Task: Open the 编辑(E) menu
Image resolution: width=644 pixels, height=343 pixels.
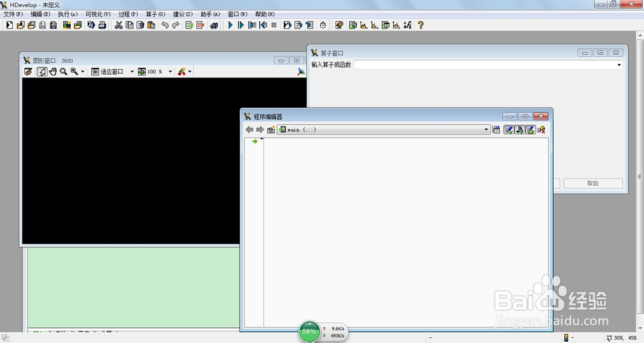Action: tap(40, 14)
